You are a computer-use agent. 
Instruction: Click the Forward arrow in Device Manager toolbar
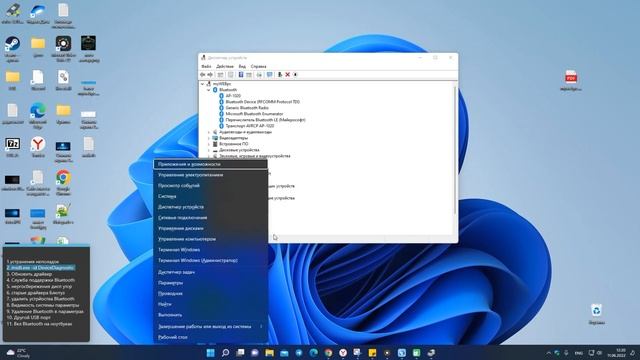210,75
